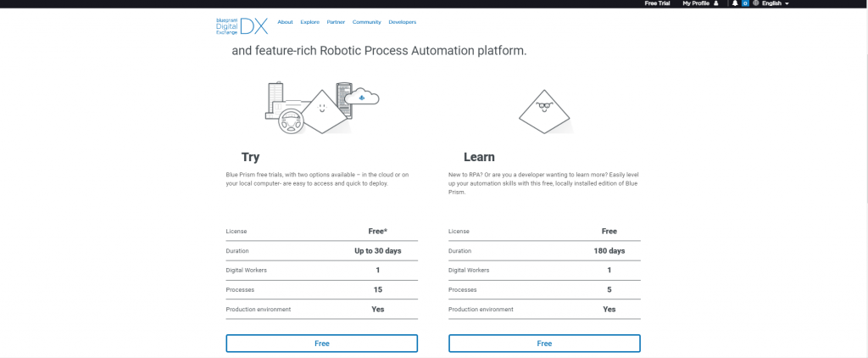Click the Learn prism mascot with glasses
The height and width of the screenshot is (358, 868).
click(544, 111)
